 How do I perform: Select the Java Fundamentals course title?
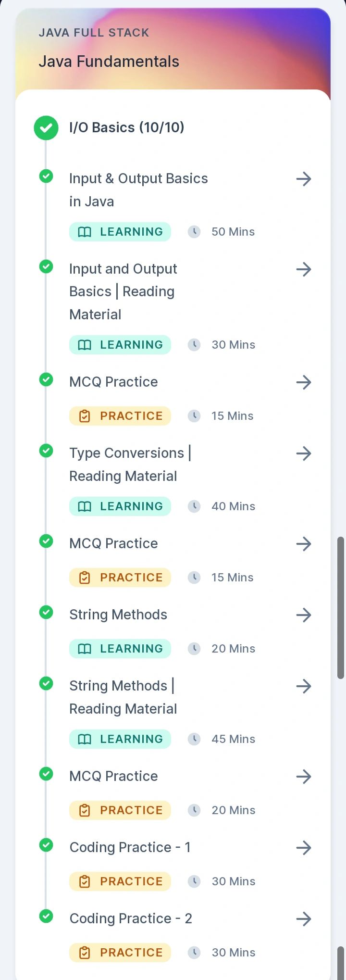109,62
